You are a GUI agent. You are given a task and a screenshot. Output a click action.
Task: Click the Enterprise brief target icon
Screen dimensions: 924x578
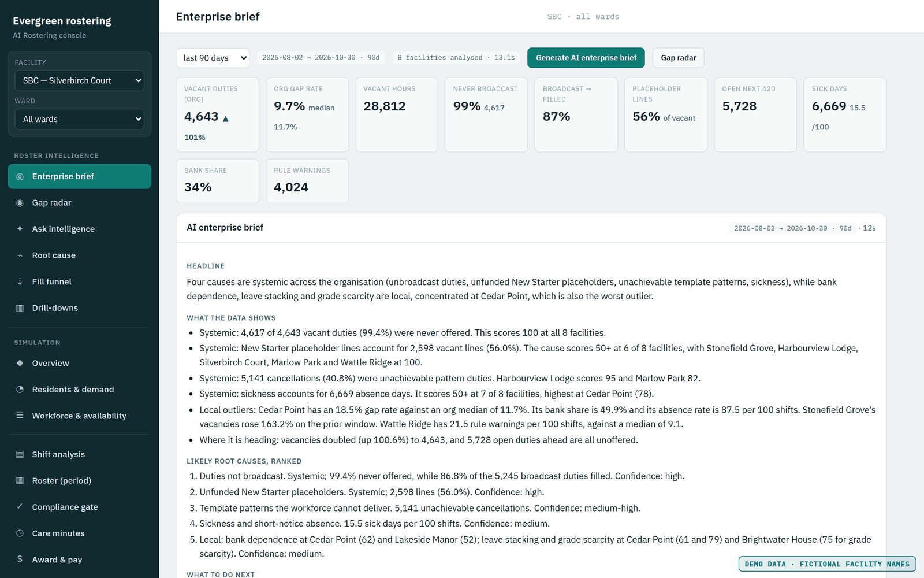(20, 176)
